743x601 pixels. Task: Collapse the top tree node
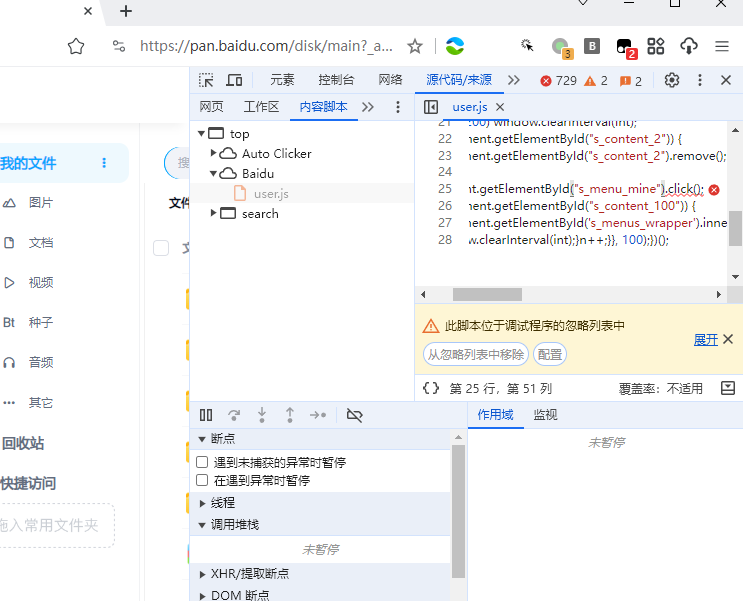click(202, 134)
